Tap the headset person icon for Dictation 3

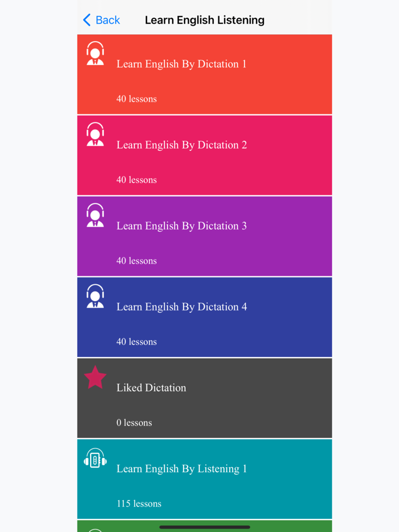pyautogui.click(x=95, y=215)
